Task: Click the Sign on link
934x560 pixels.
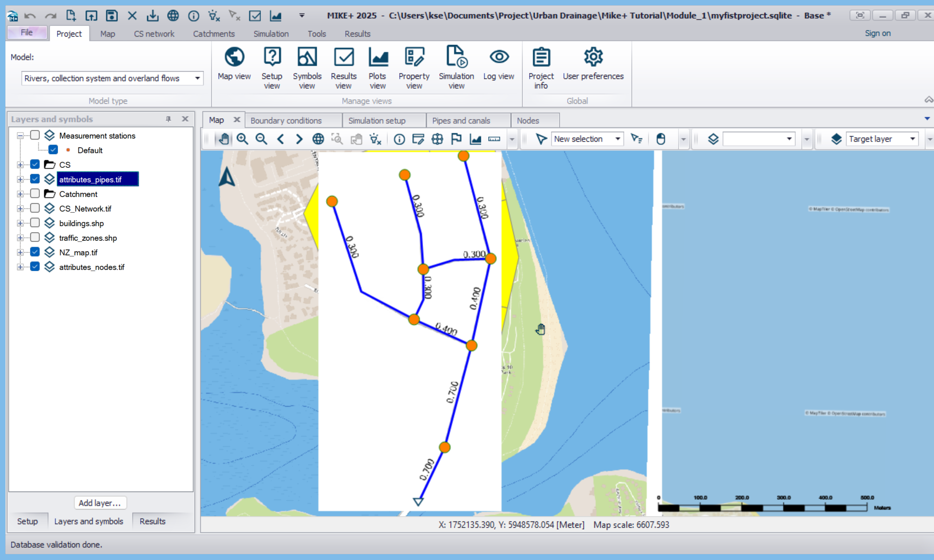Action: click(x=877, y=34)
